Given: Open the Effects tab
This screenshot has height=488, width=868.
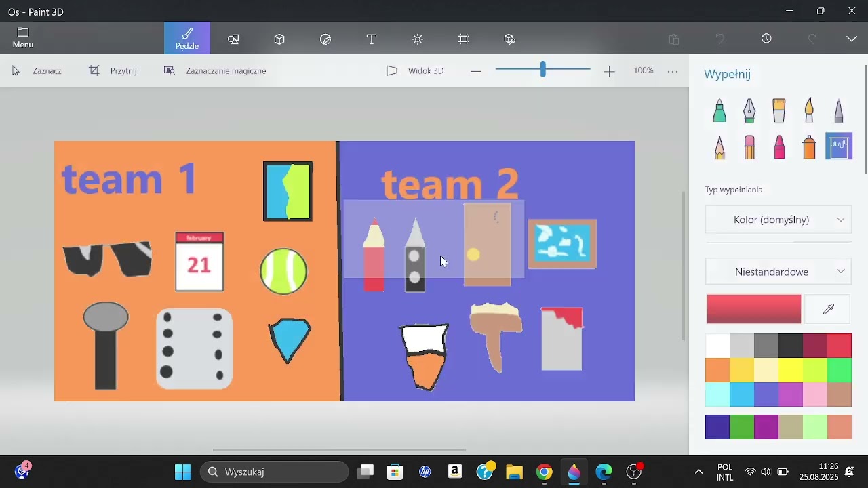Looking at the screenshot, I should click(x=418, y=39).
